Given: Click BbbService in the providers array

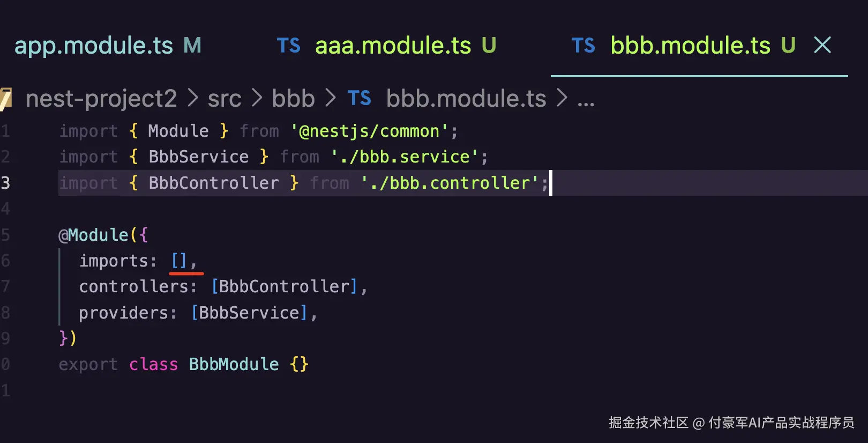Looking at the screenshot, I should click(249, 313).
